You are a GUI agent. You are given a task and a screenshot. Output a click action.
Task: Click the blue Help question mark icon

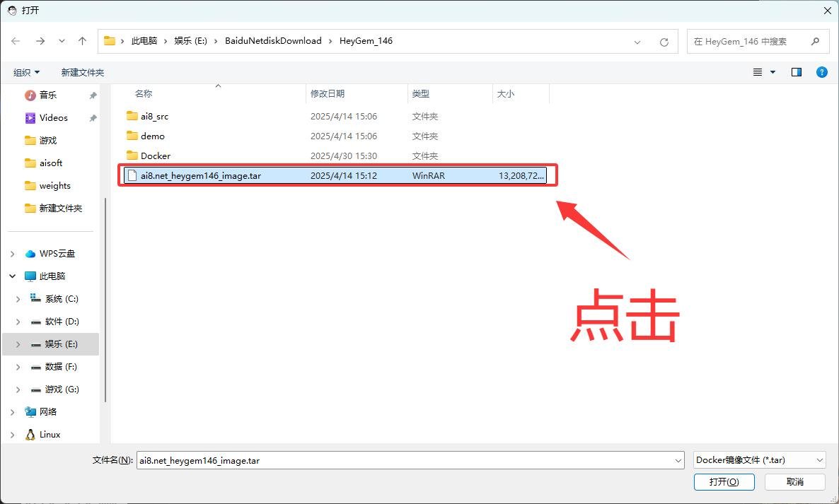coord(821,72)
